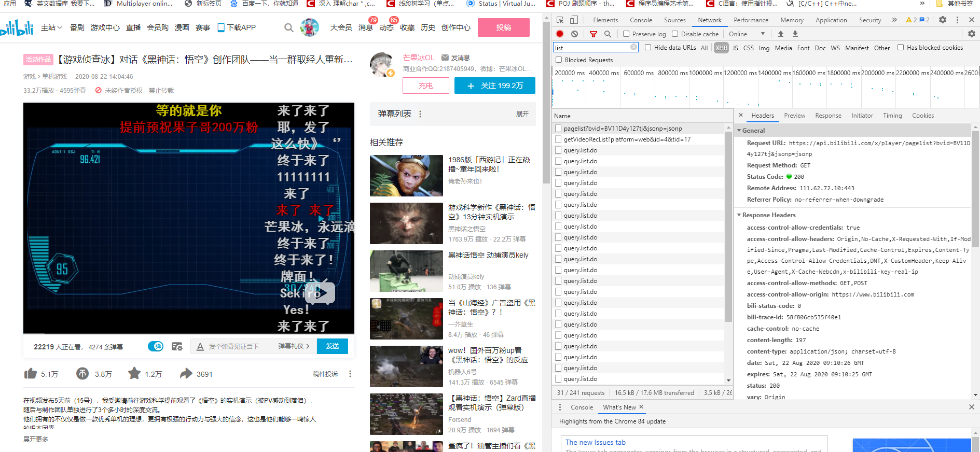Toggle the device toolbar icon in DevTools
The height and width of the screenshot is (452, 980).
tap(574, 20)
